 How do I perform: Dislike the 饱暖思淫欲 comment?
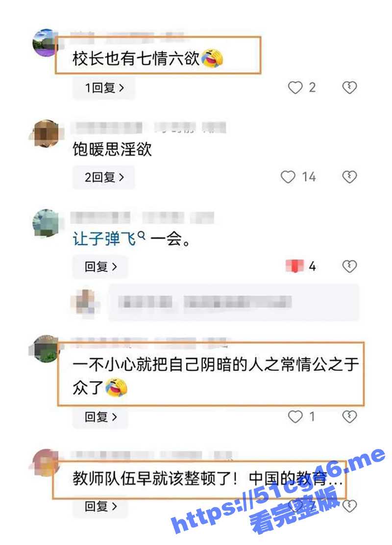coord(349,177)
